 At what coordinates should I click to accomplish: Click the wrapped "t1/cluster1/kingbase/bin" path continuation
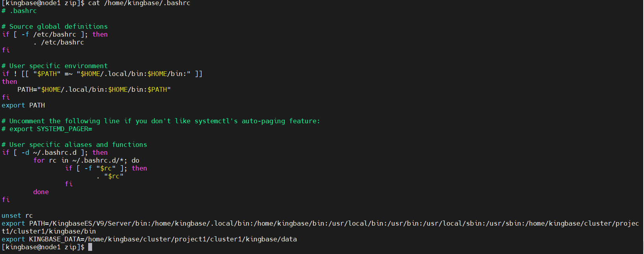[49, 232]
